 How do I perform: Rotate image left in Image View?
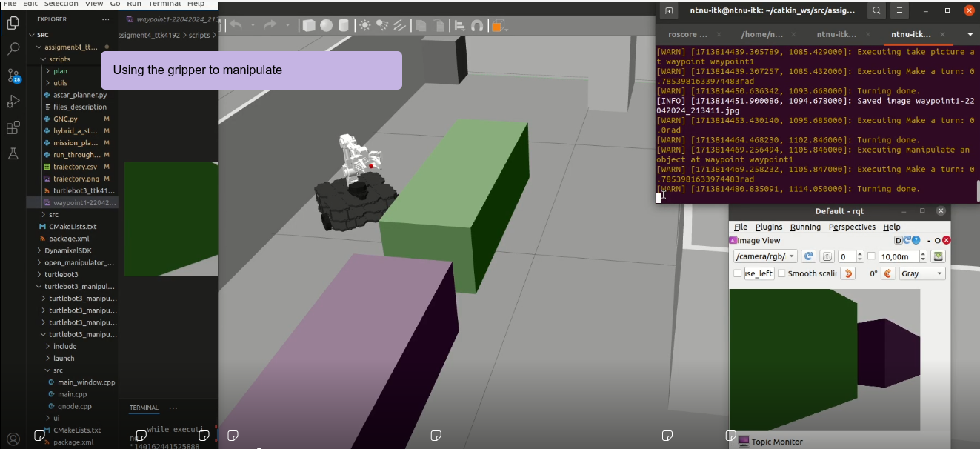(849, 273)
